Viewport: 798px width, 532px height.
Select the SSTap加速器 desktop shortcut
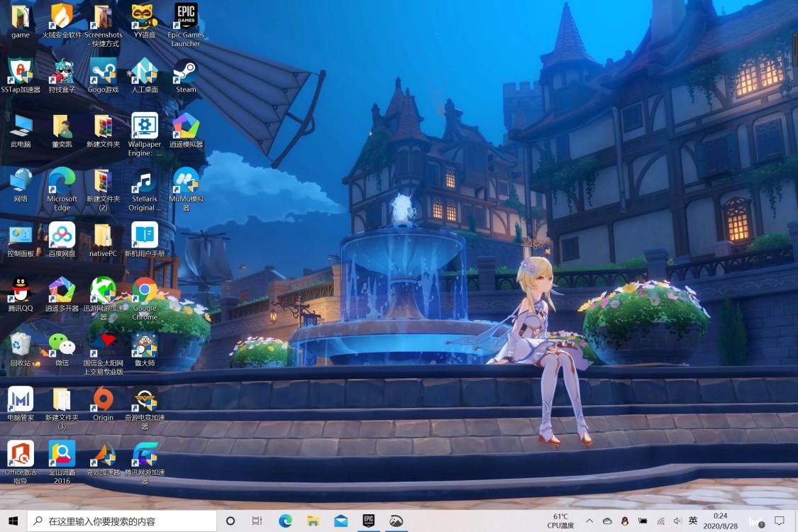pyautogui.click(x=21, y=76)
